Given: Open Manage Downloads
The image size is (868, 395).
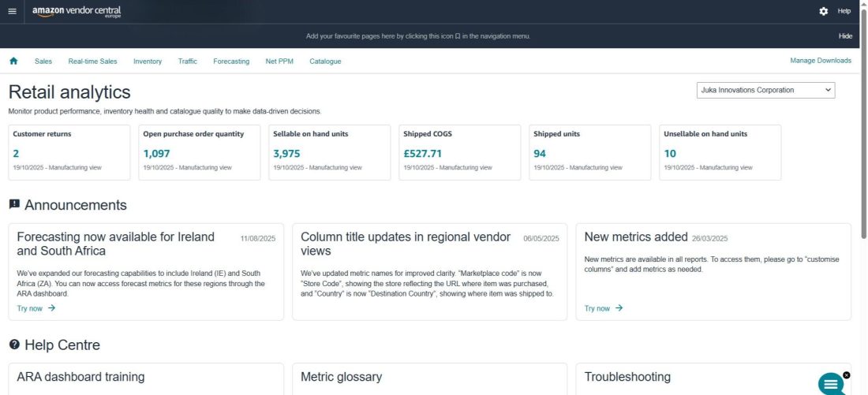Looking at the screenshot, I should coord(821,61).
